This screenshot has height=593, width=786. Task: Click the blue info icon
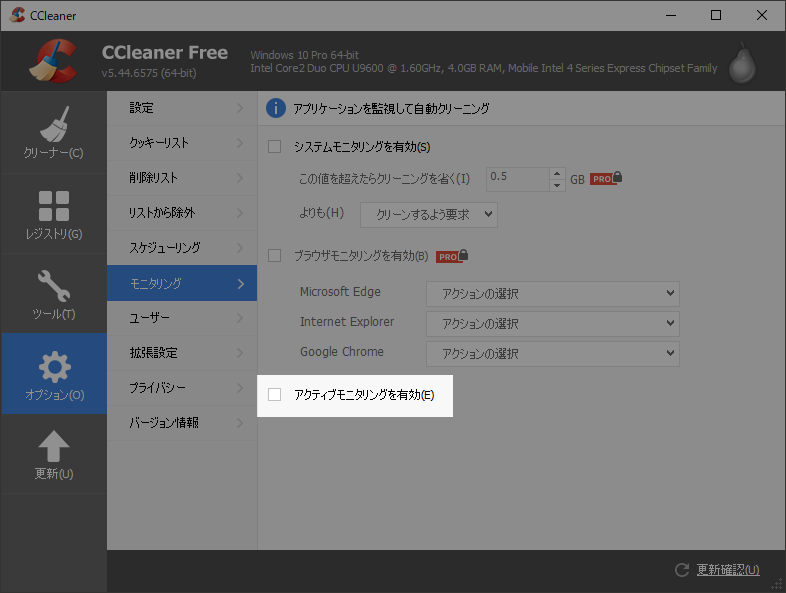(x=276, y=108)
